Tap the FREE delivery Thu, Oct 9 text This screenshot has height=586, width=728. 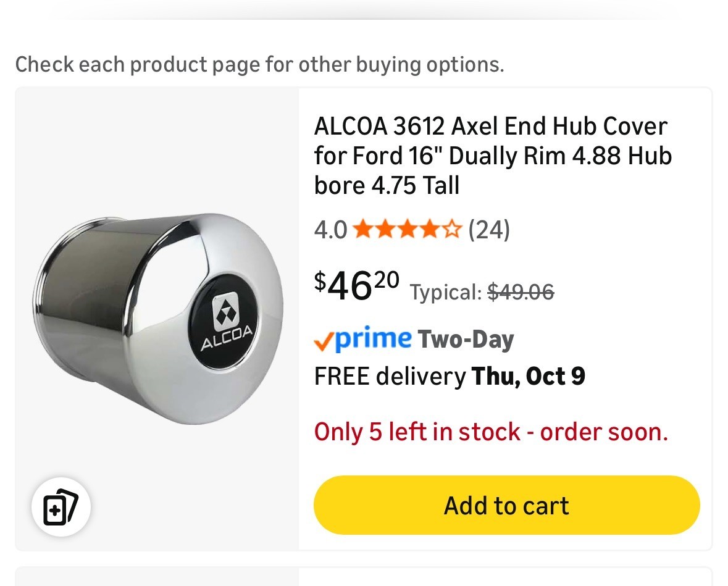point(449,375)
